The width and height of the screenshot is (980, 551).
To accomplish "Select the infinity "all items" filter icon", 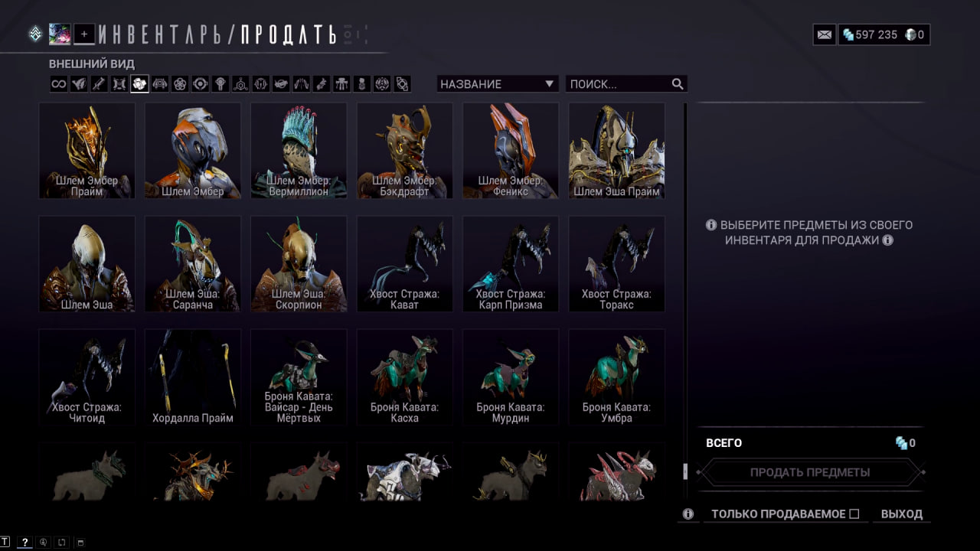I will tap(58, 84).
